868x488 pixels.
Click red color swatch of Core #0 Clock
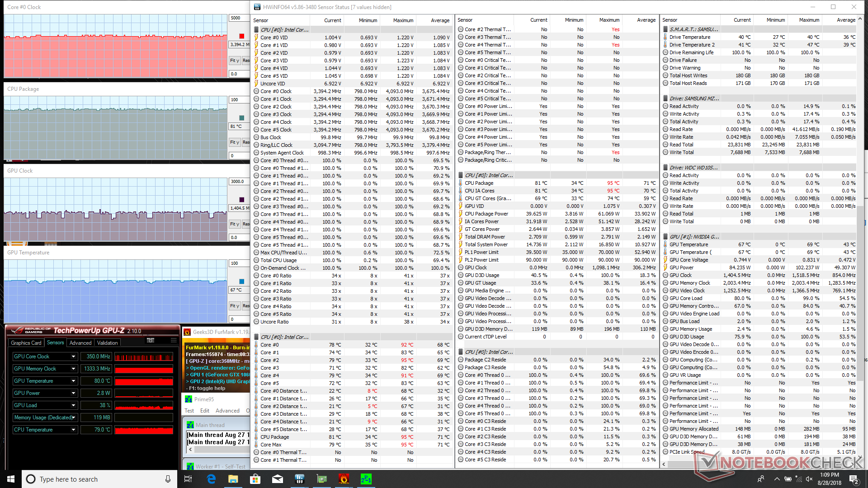click(x=242, y=36)
